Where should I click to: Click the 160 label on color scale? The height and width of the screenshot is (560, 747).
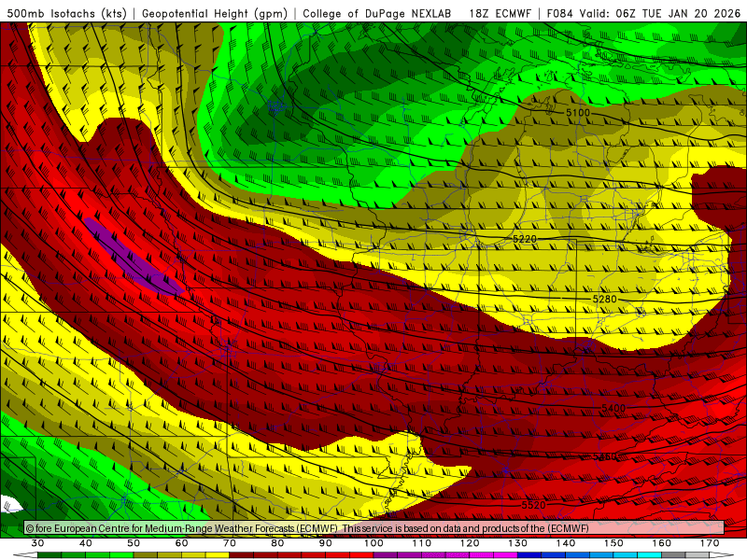pos(662,543)
